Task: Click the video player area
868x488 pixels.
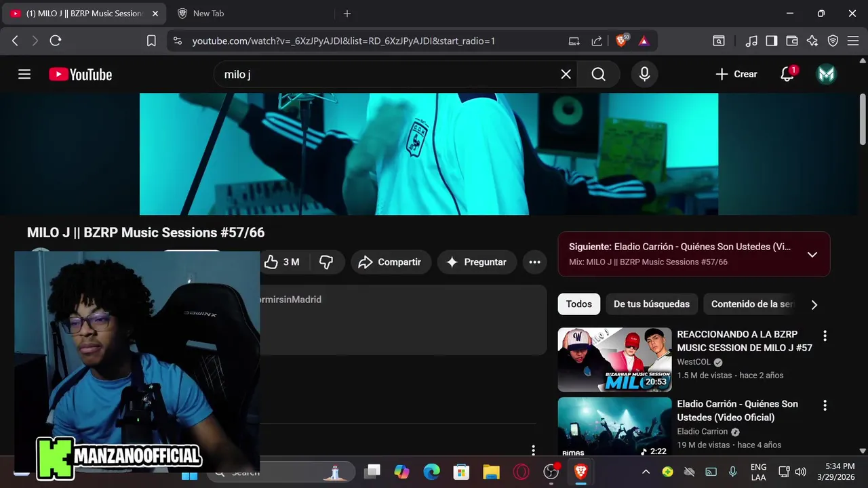Action: tap(429, 154)
